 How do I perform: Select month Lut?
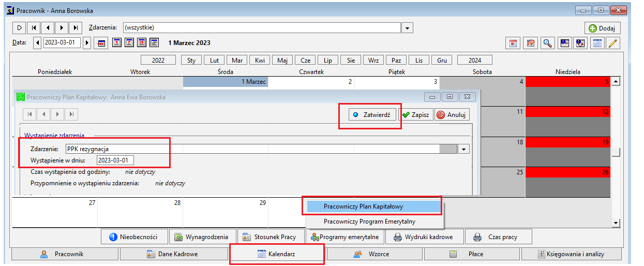tap(214, 60)
